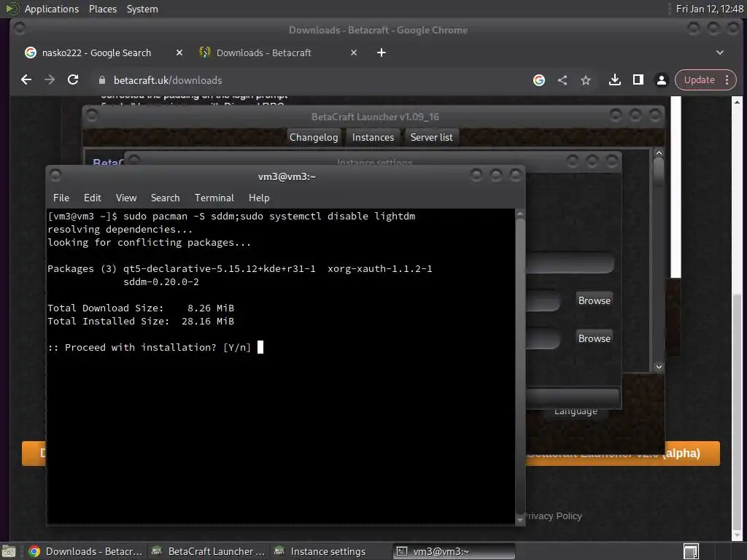Click the 'sddm-0.20.0-2' package text in terminal
The width and height of the screenshot is (747, 560).
click(161, 281)
